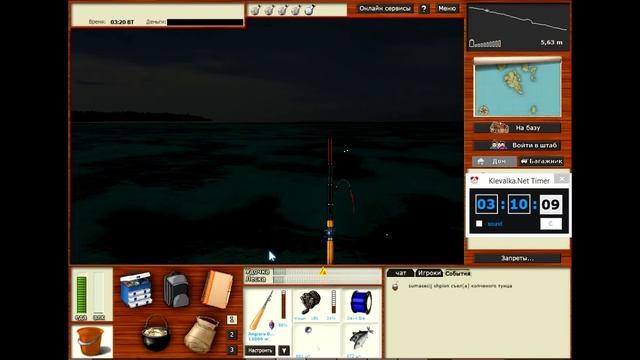Switch to the Игроки tab

(x=429, y=273)
